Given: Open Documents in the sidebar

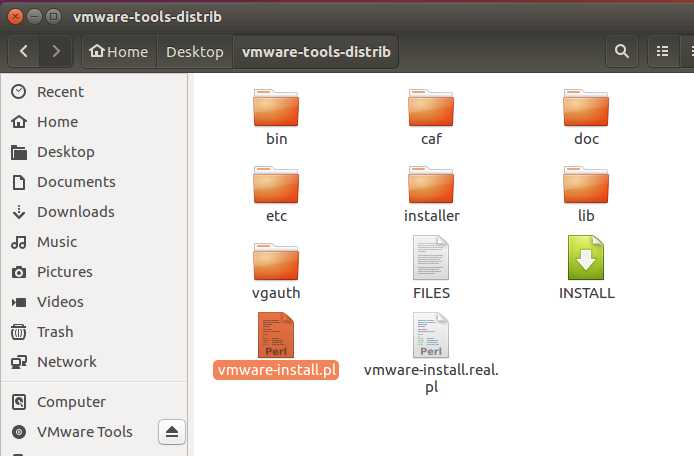Looking at the screenshot, I should [x=94, y=182].
